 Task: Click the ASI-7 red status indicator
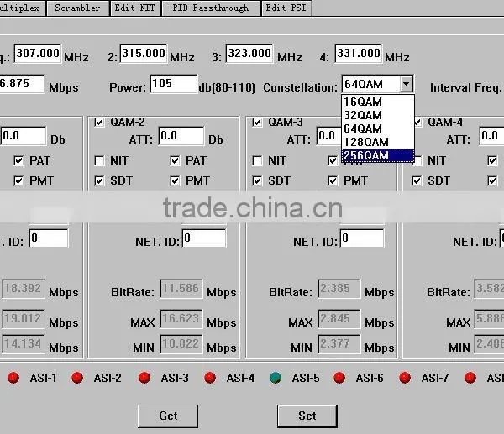pos(405,378)
